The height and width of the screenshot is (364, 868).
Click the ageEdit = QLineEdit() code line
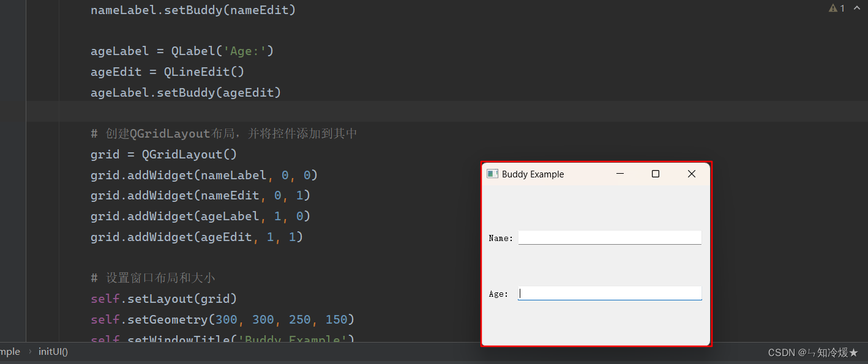[x=167, y=72]
